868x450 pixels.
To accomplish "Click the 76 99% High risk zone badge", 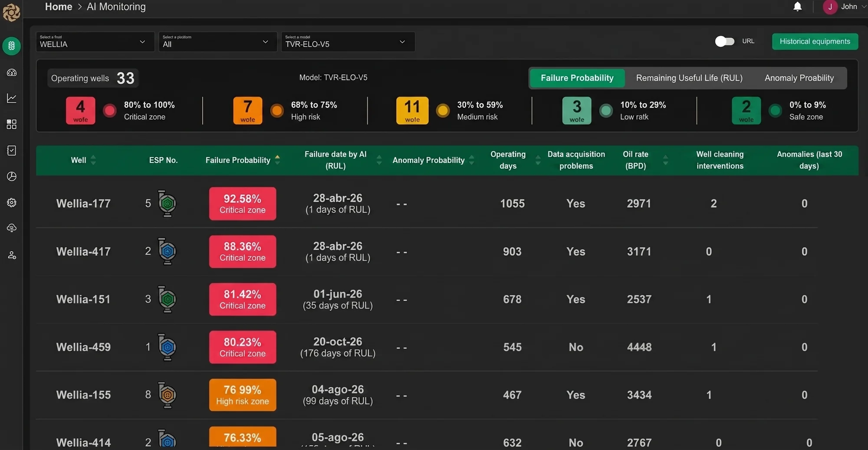I will [243, 395].
